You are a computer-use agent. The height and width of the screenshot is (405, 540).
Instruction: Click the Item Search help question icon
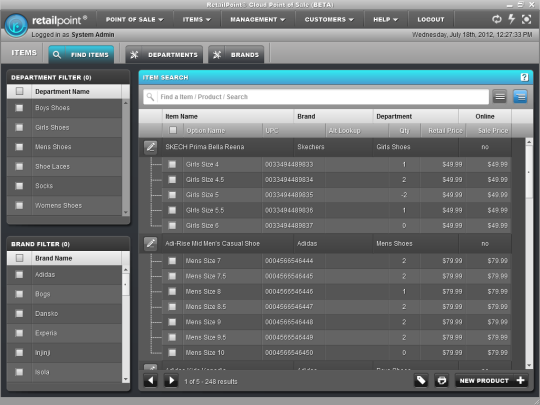(524, 77)
